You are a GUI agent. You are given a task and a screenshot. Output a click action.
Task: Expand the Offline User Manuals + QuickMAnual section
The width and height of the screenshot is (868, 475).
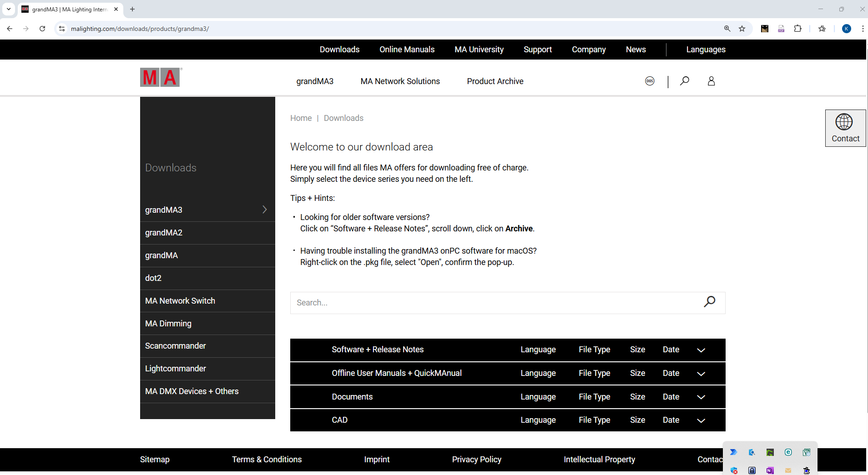point(701,374)
